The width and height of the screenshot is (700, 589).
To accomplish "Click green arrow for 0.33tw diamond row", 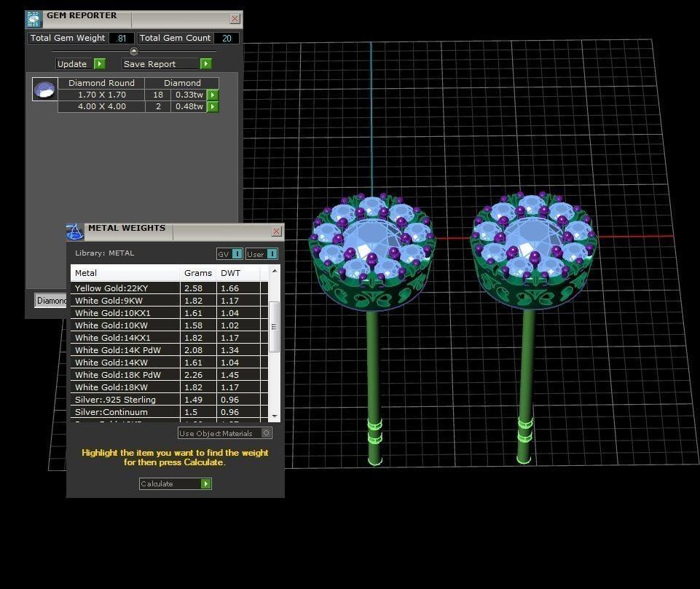I will click(213, 95).
